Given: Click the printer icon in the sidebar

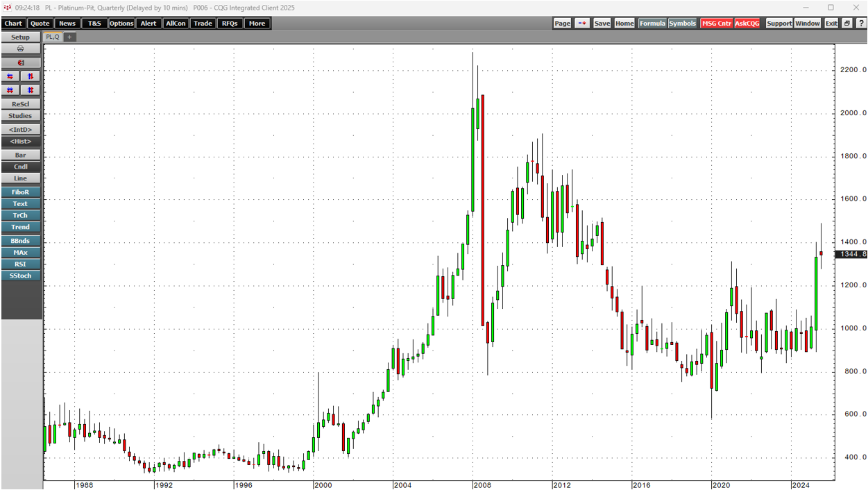Looking at the screenshot, I should pos(20,49).
